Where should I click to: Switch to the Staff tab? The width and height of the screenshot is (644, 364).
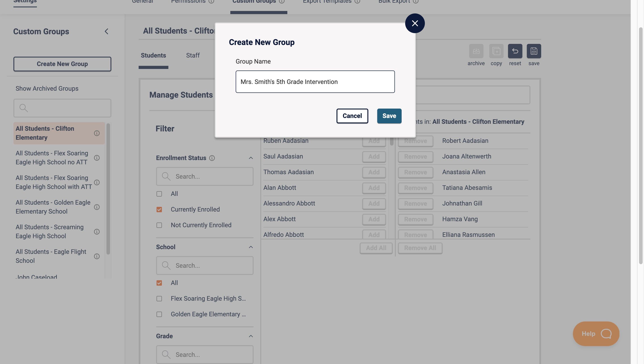(193, 55)
